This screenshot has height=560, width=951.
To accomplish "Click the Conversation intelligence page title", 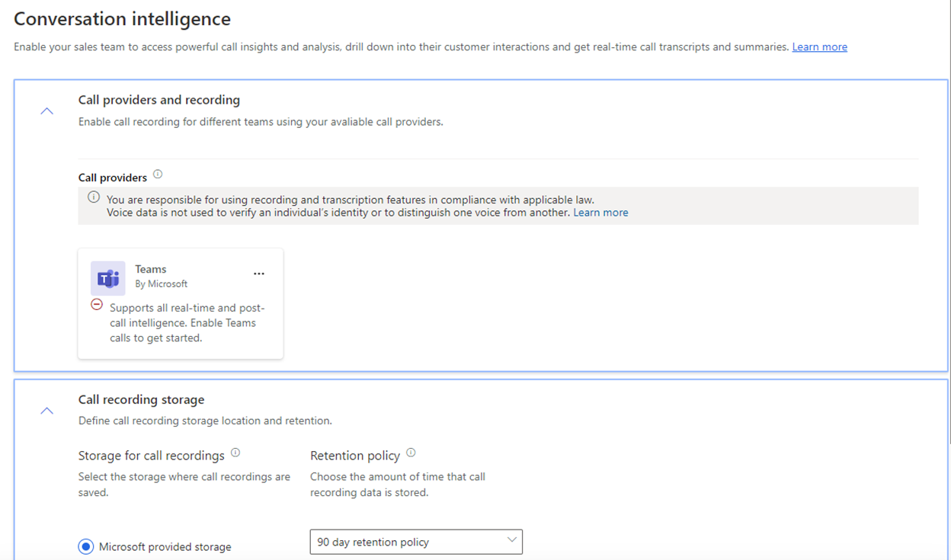I will [123, 18].
